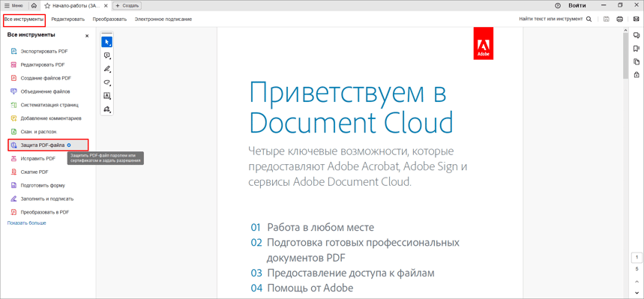This screenshot has width=644, height=299.
Task: Click the total pages number 5
Action: point(637,269)
